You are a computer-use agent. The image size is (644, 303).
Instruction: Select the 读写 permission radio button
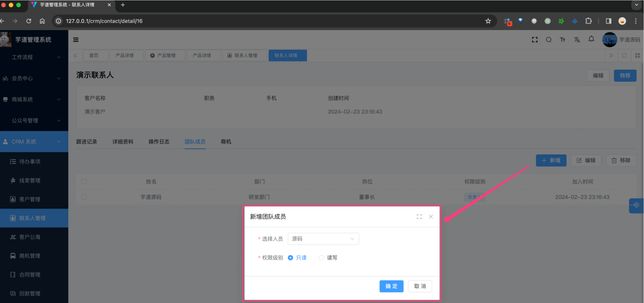(321, 258)
